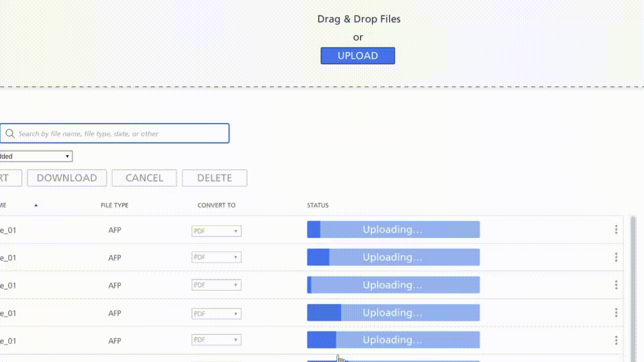
Task: Click the DELETE button
Action: click(x=214, y=178)
